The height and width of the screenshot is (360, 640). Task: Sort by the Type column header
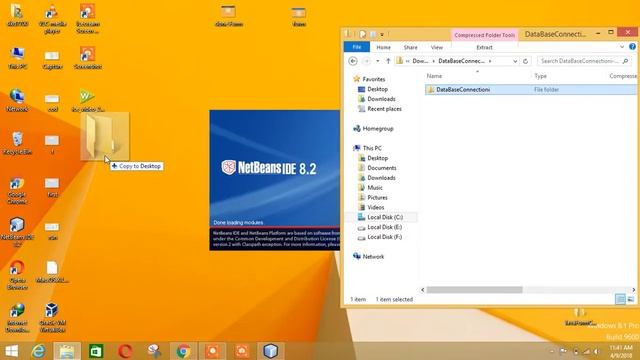540,76
